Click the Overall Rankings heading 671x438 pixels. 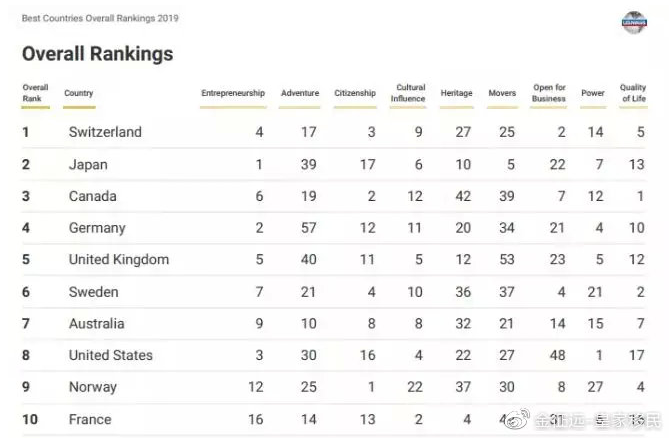(97, 54)
